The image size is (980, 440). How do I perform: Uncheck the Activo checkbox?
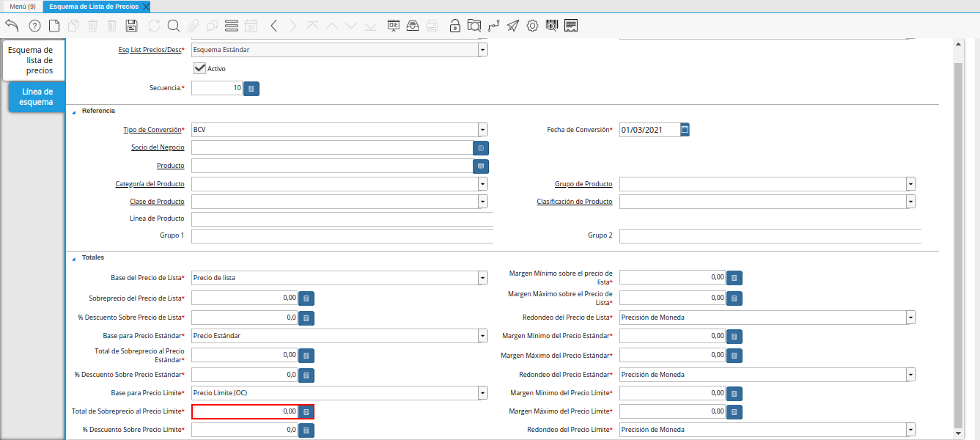pos(199,68)
